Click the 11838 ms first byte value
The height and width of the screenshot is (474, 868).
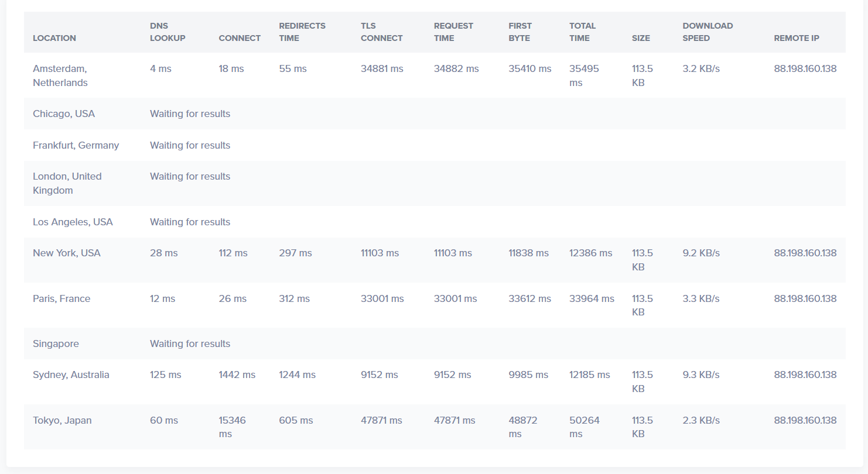(528, 253)
